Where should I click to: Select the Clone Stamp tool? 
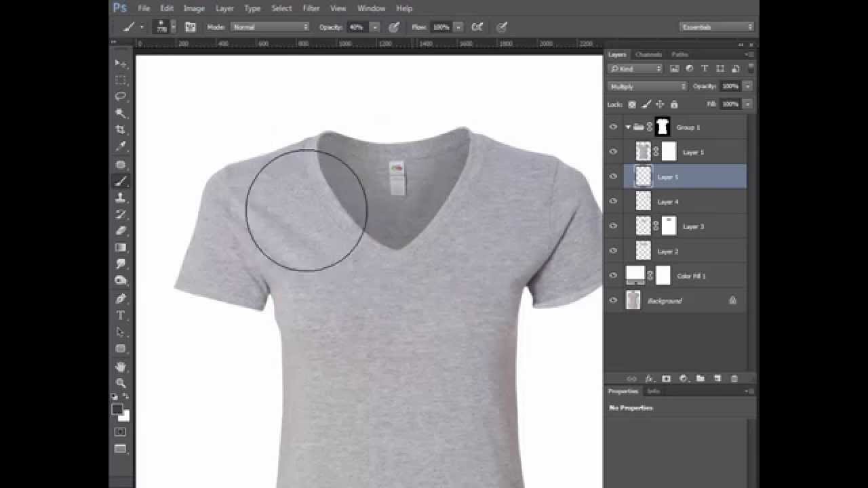[x=121, y=198]
